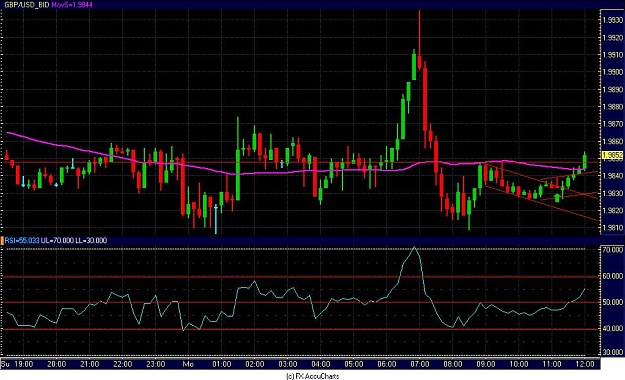This screenshot has width=625, height=380.
Task: Click the 06:00 time axis label
Action: pyautogui.click(x=387, y=364)
